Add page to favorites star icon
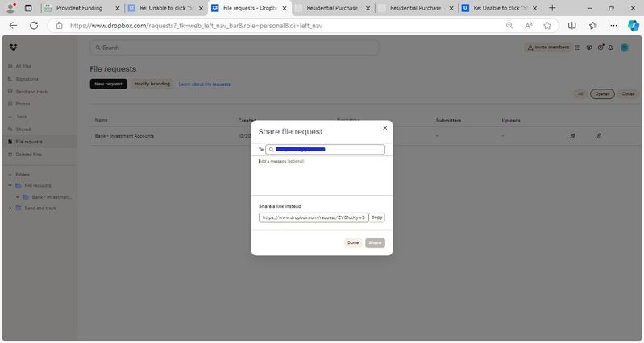644x343 pixels. tap(547, 26)
